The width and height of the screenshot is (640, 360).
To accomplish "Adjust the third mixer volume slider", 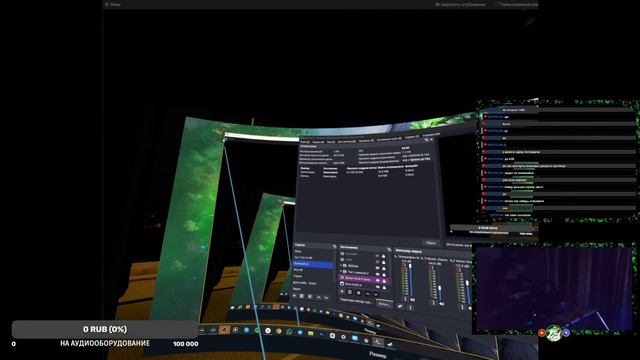I will [467, 288].
